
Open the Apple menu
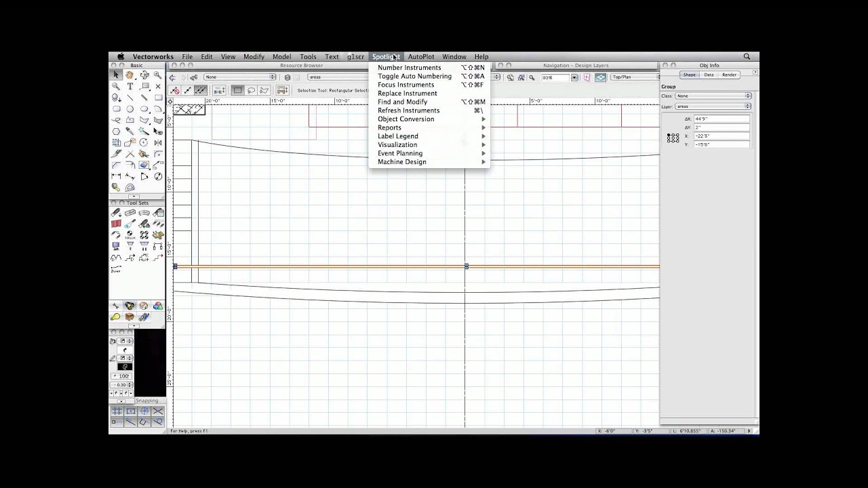121,57
